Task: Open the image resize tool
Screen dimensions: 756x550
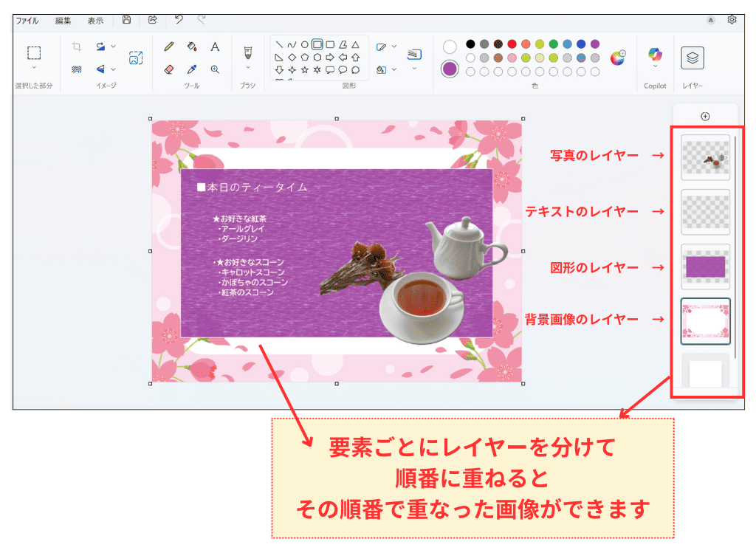Action: 136,58
